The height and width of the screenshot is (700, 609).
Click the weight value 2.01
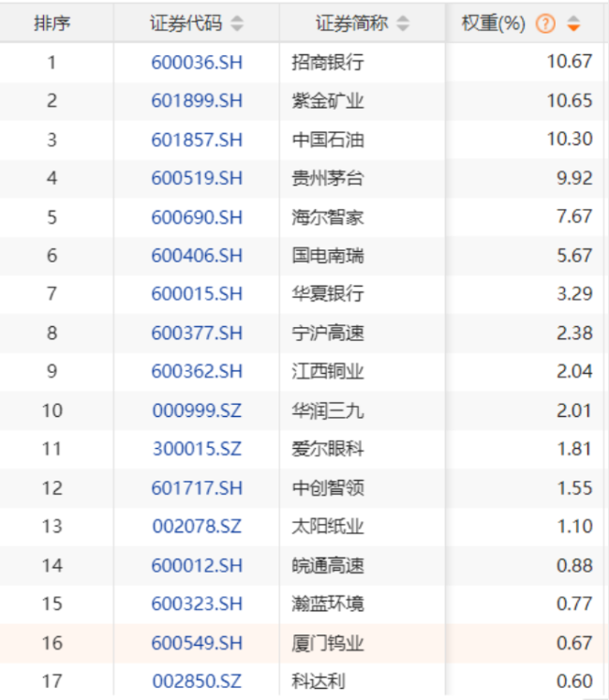pos(574,410)
